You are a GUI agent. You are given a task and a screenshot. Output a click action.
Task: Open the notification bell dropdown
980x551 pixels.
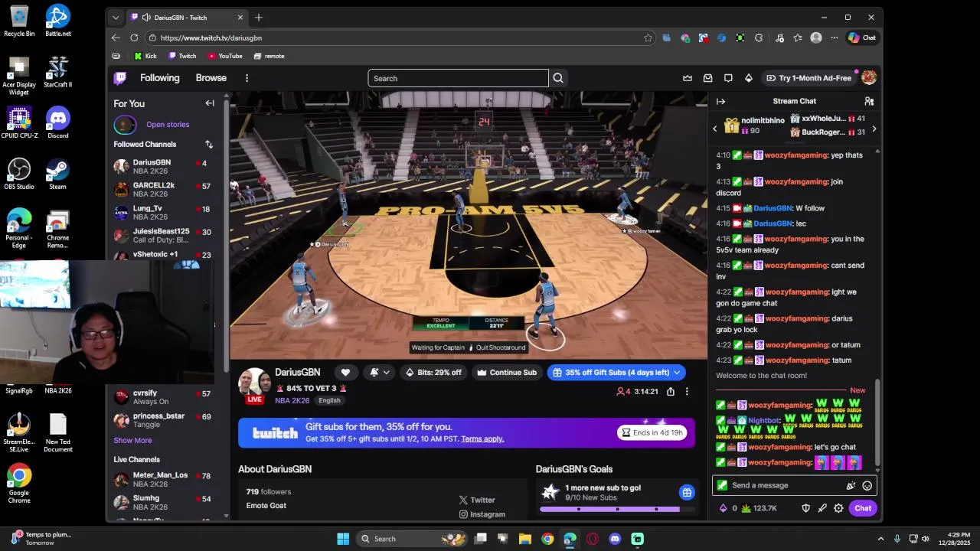tap(378, 373)
